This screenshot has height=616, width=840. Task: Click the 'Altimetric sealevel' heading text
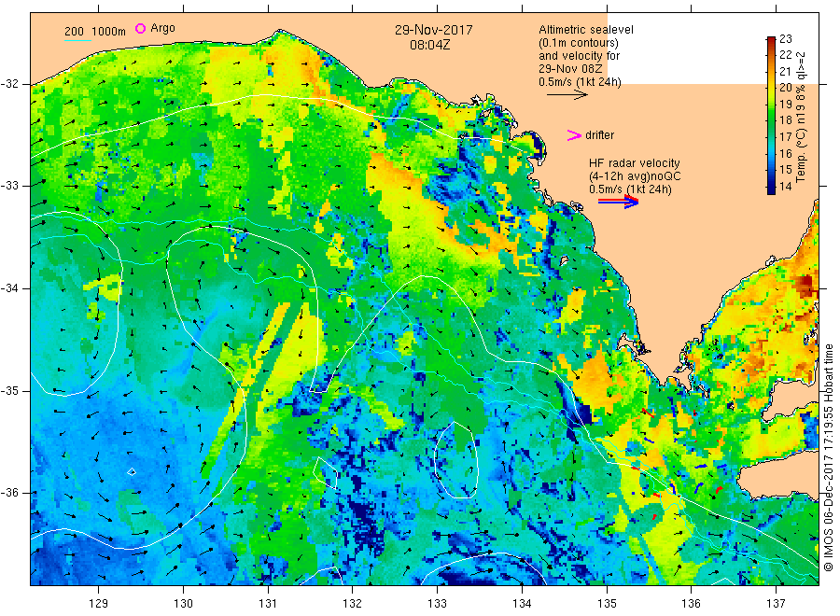(585, 30)
